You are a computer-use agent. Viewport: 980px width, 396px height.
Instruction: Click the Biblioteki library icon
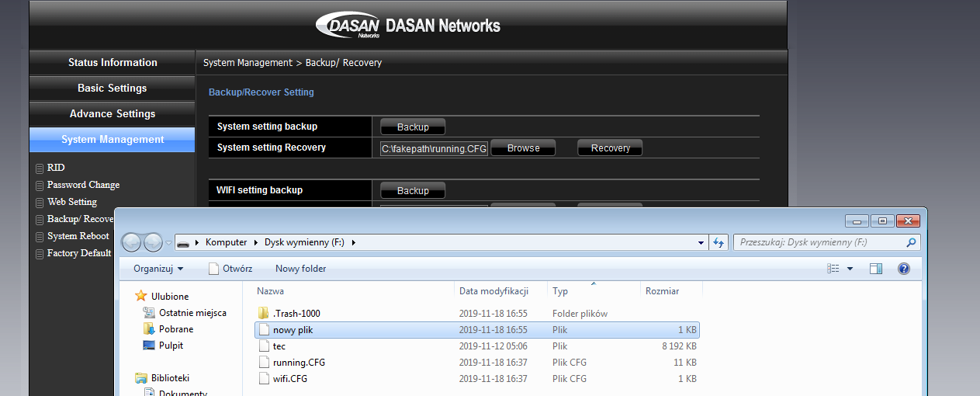pos(140,378)
